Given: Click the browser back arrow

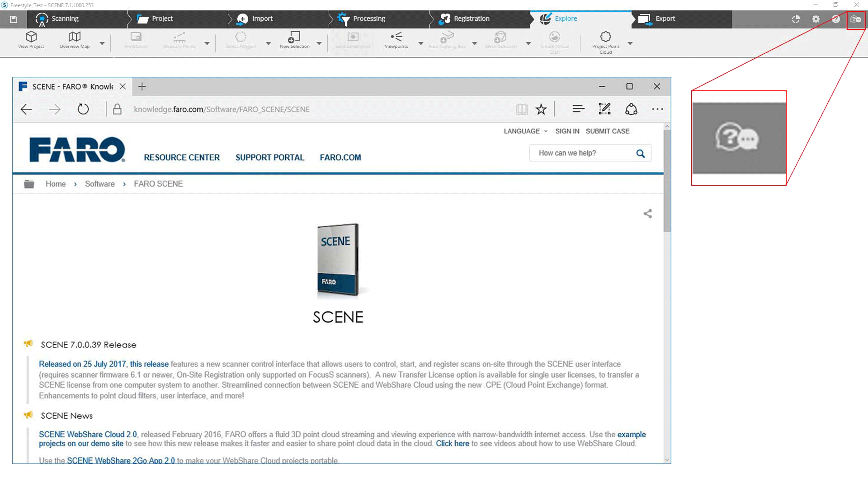Looking at the screenshot, I should pyautogui.click(x=26, y=109).
